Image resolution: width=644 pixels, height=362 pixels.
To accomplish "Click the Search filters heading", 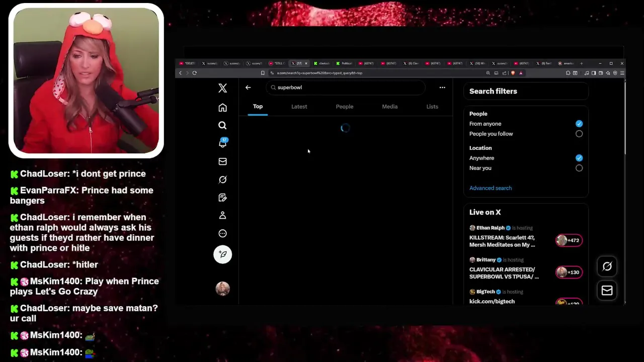I will (x=493, y=91).
